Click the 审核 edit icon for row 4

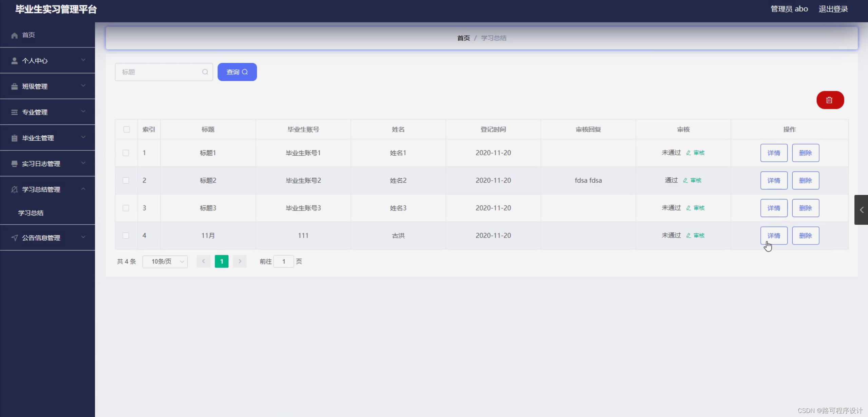688,236
